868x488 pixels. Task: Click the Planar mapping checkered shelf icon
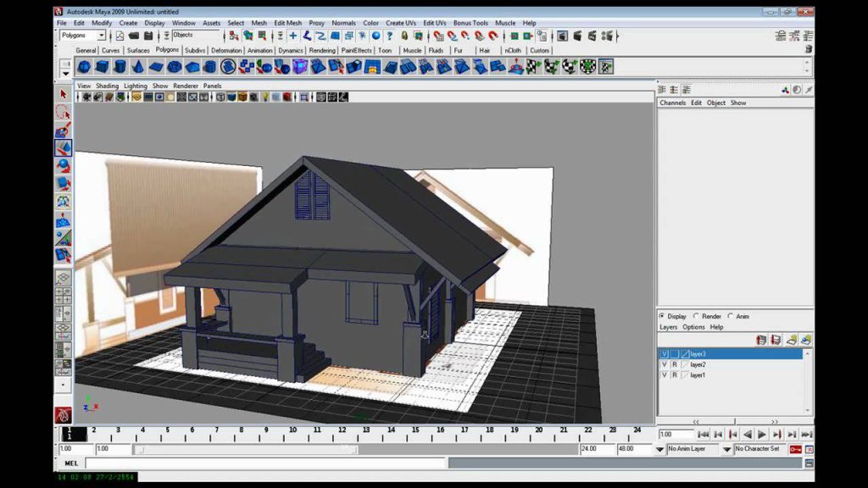(533, 68)
